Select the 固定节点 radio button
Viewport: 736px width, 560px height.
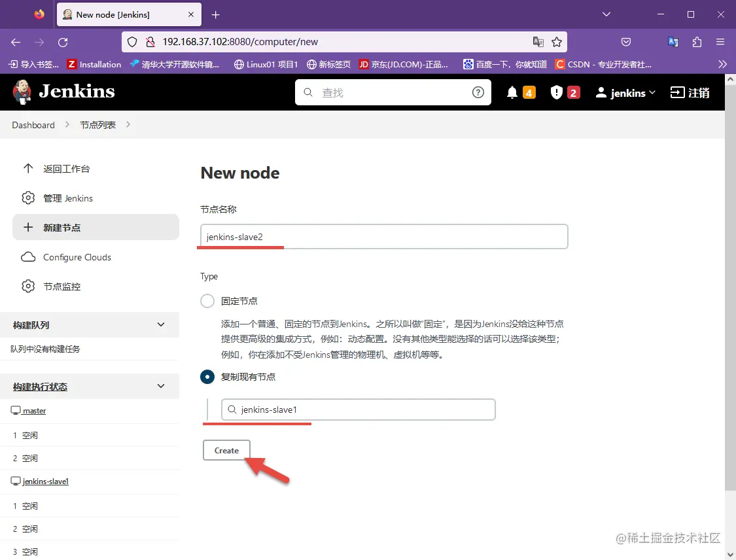(x=207, y=301)
